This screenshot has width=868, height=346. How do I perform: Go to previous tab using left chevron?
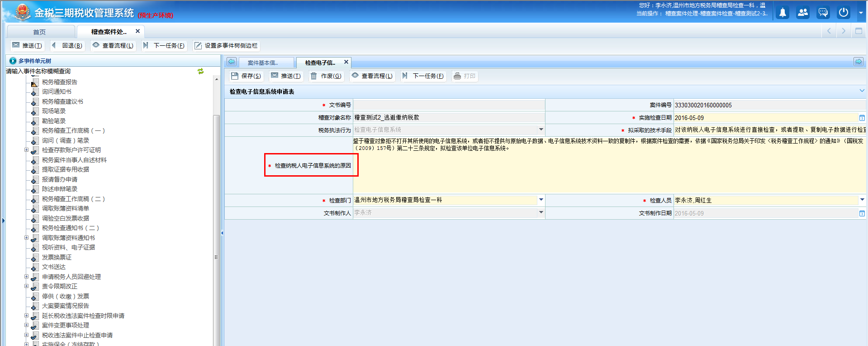829,31
